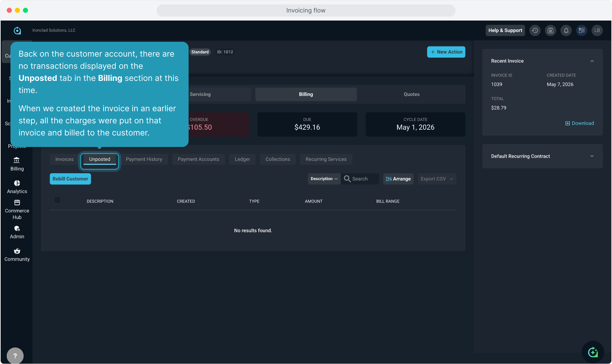Select the Unposted tab
The image size is (612, 364).
100,159
